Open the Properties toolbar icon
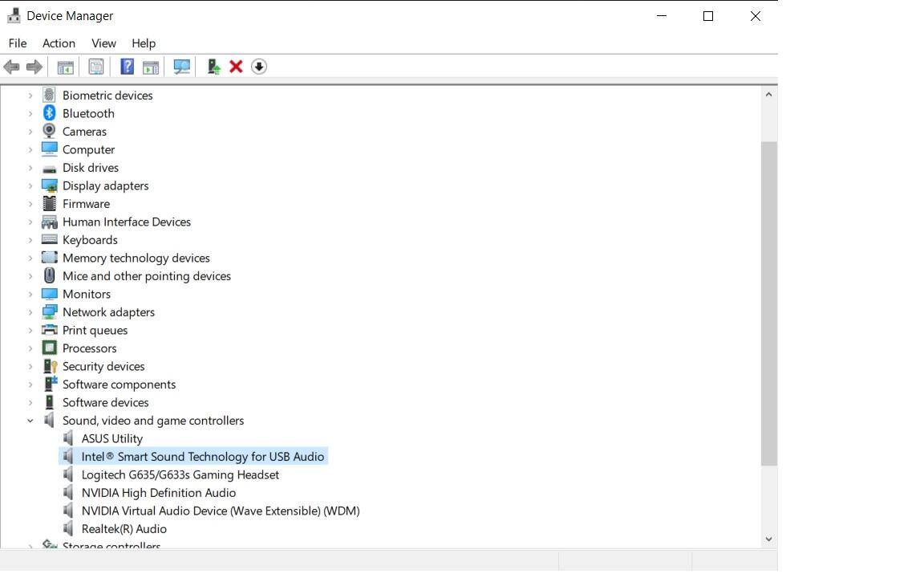Screen dimensions: 924x578 tap(96, 67)
